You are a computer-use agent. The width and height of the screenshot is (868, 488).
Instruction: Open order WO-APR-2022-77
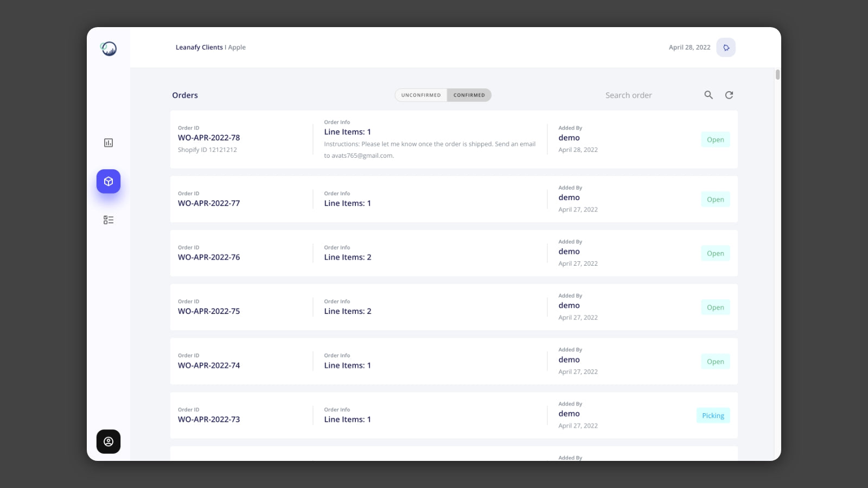(209, 203)
